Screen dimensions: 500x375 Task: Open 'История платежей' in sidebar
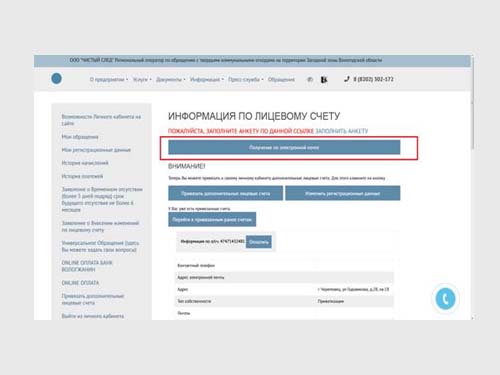(82, 176)
